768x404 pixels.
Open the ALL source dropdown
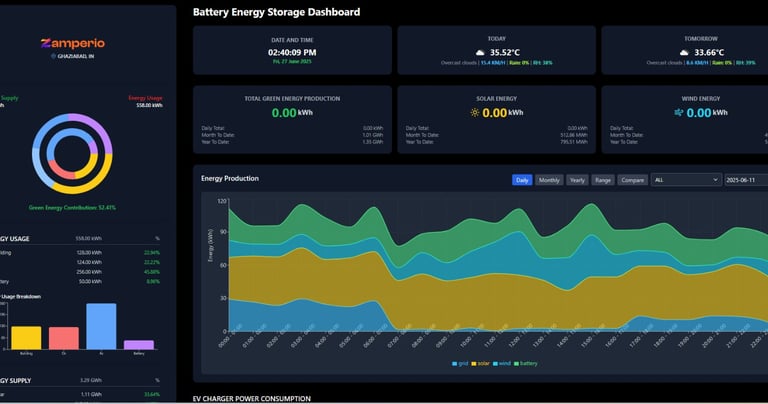[686, 180]
